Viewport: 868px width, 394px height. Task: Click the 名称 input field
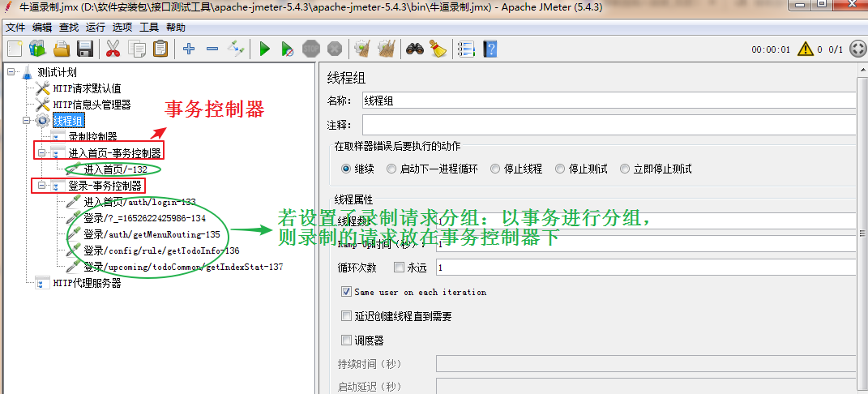point(609,101)
